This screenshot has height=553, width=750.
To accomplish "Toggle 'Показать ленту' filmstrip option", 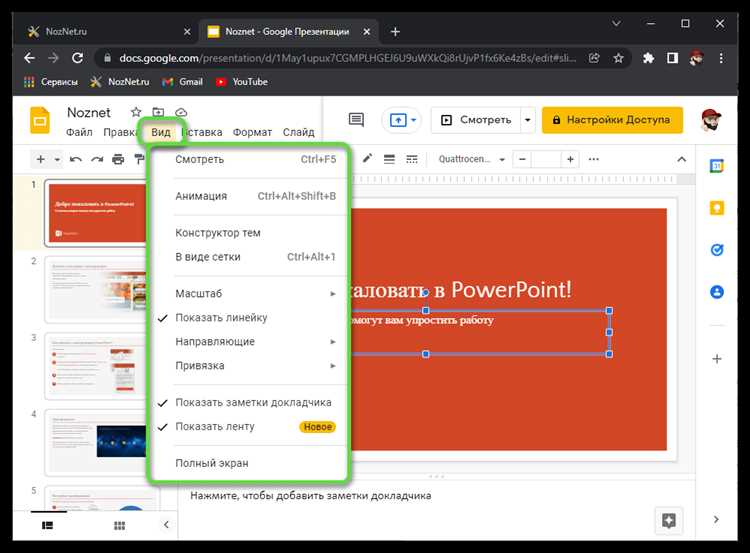I will coord(214,427).
